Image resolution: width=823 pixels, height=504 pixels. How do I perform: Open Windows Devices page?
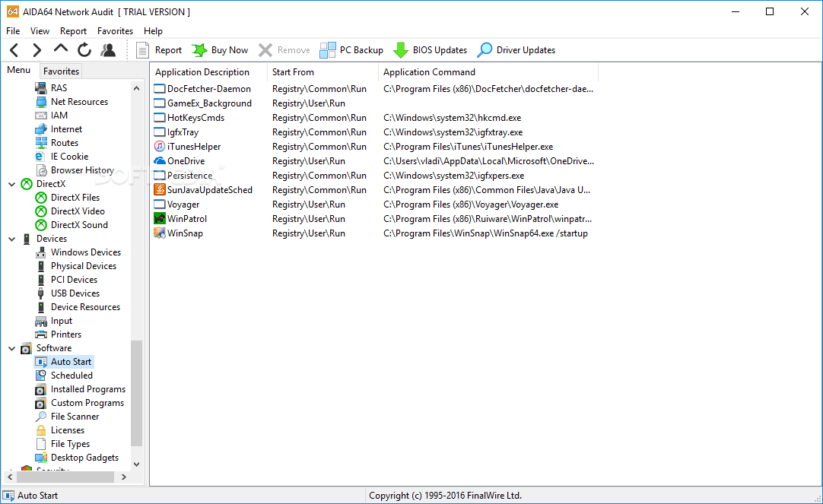tap(85, 252)
